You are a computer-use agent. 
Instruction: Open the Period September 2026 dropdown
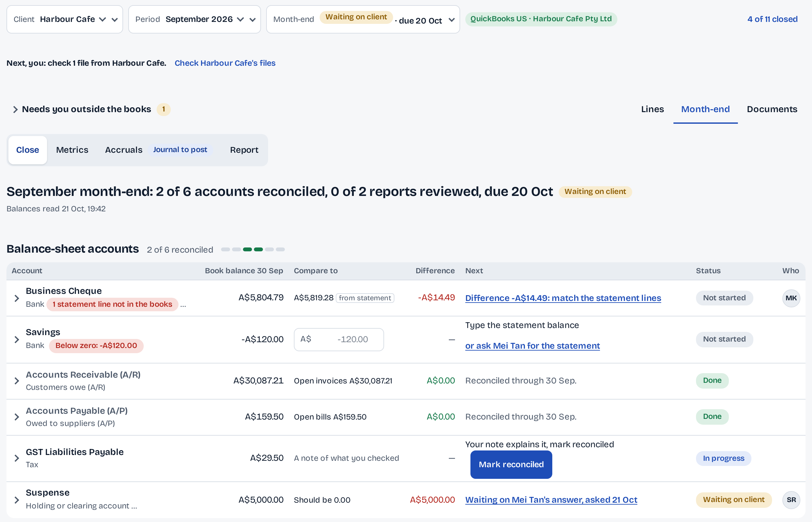(x=195, y=19)
